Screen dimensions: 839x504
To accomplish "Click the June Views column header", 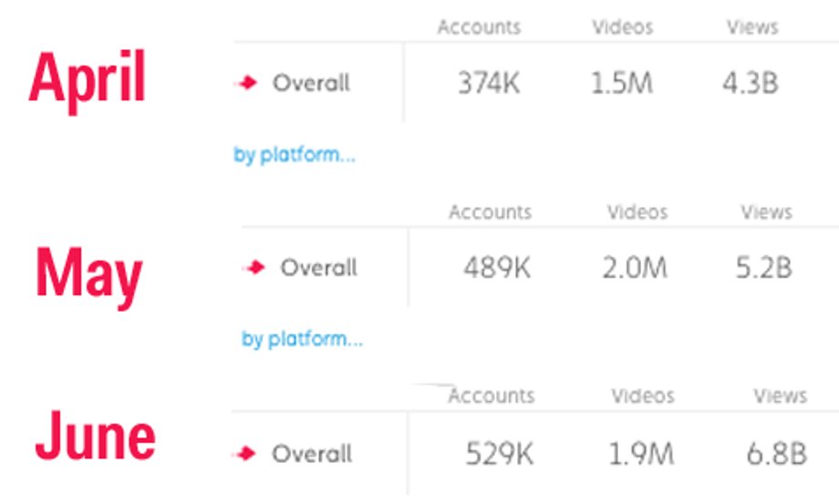I will (x=780, y=396).
